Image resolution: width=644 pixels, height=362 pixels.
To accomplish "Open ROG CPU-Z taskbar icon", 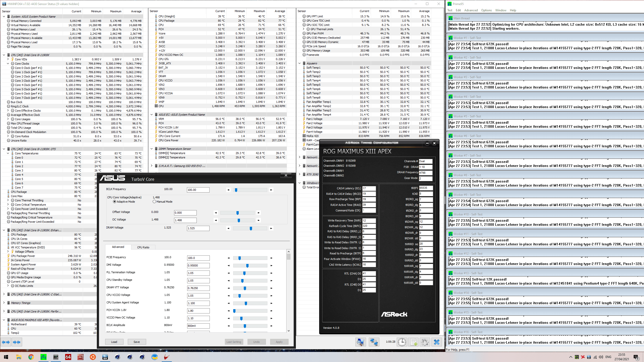I will 80,357.
